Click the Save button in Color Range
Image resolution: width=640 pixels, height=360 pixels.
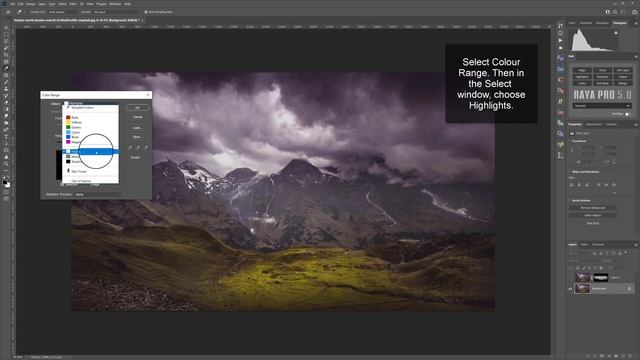[138, 137]
